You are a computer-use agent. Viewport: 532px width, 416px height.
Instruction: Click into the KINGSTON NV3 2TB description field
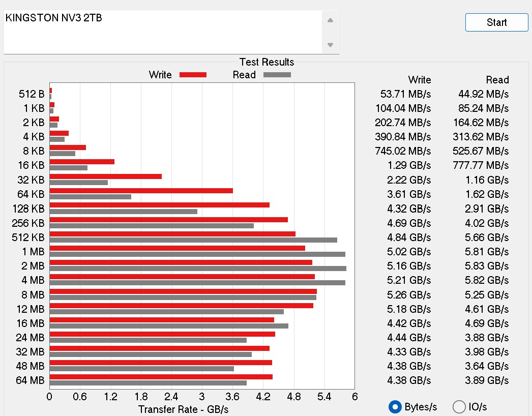tap(163, 32)
